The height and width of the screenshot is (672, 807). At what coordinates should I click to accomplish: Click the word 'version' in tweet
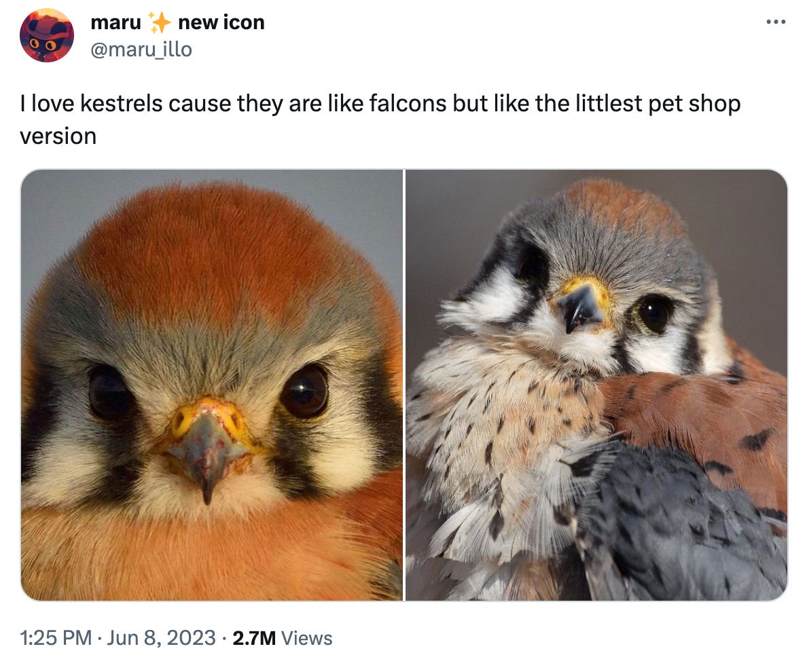(58, 136)
